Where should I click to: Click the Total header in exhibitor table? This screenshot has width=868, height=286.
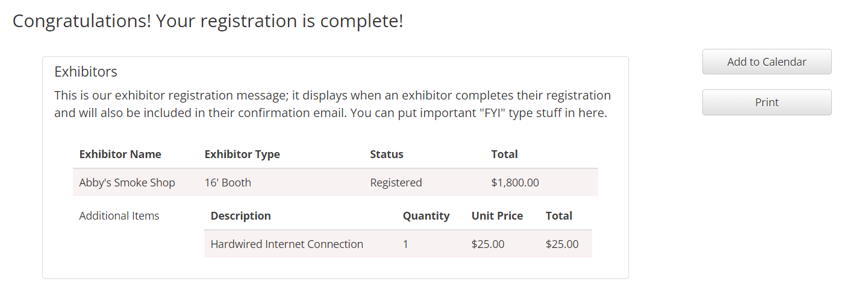coord(504,154)
